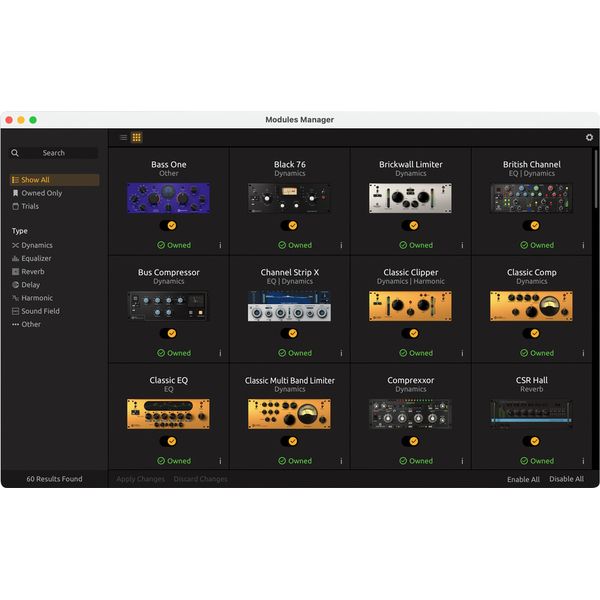Click Classic Multi Band Limiter thumbnail
Image resolution: width=600 pixels, height=600 pixels.
289,414
